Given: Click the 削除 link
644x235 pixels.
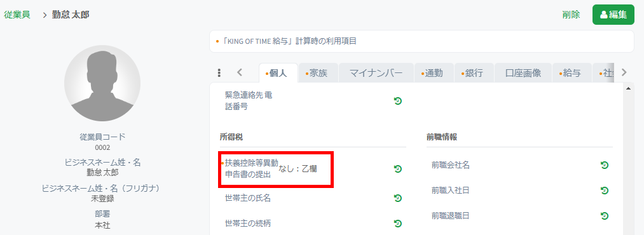Looking at the screenshot, I should (571, 15).
